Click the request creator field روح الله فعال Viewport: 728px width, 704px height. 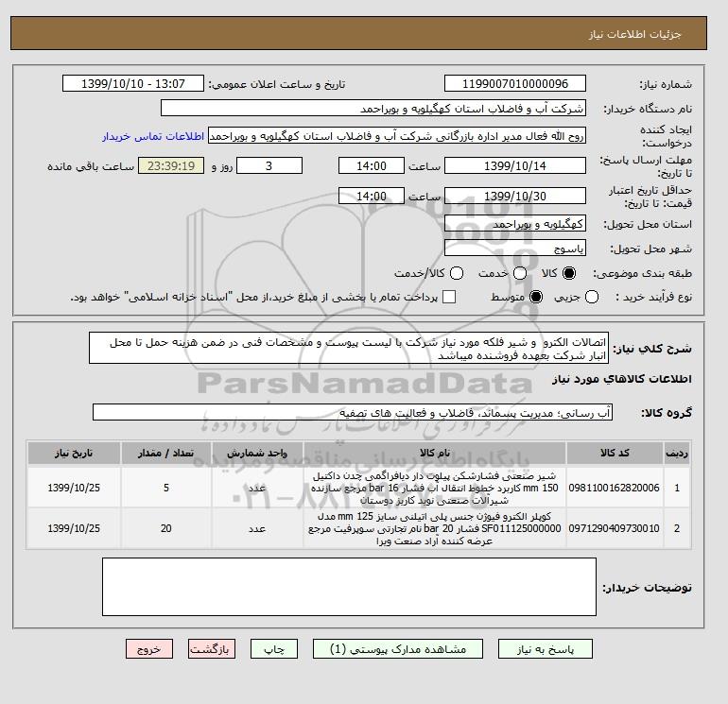pyautogui.click(x=397, y=136)
